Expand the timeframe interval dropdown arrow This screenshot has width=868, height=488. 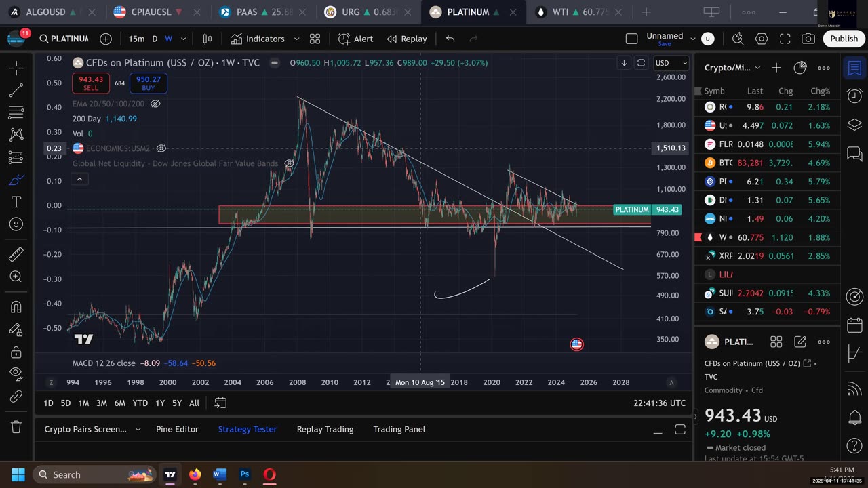[183, 39]
